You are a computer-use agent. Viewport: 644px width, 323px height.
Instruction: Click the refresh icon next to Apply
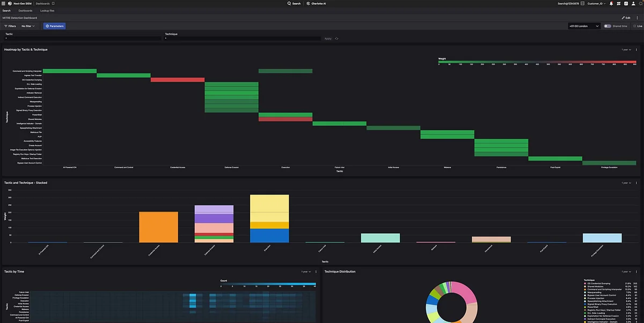[336, 38]
